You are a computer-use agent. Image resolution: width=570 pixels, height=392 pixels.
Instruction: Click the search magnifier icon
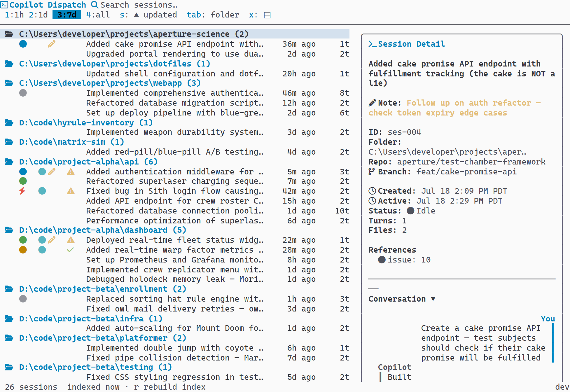(95, 5)
